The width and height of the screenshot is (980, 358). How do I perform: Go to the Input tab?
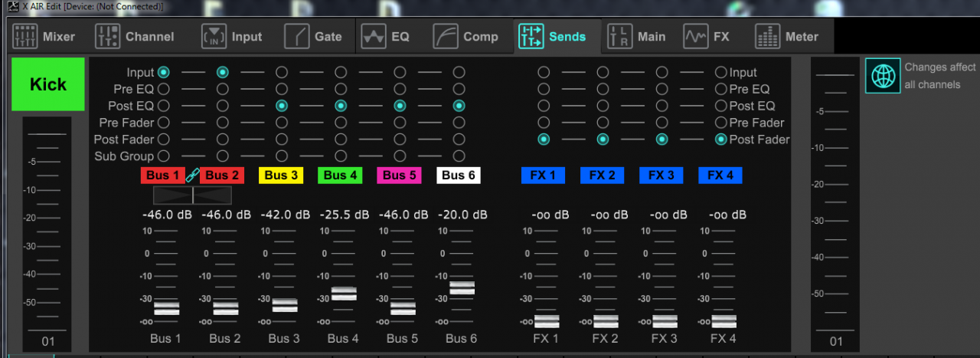[x=231, y=36]
